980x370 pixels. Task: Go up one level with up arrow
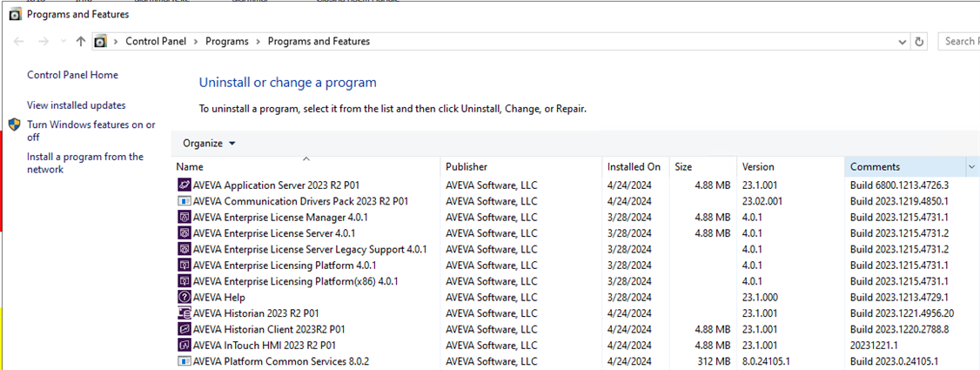click(80, 41)
